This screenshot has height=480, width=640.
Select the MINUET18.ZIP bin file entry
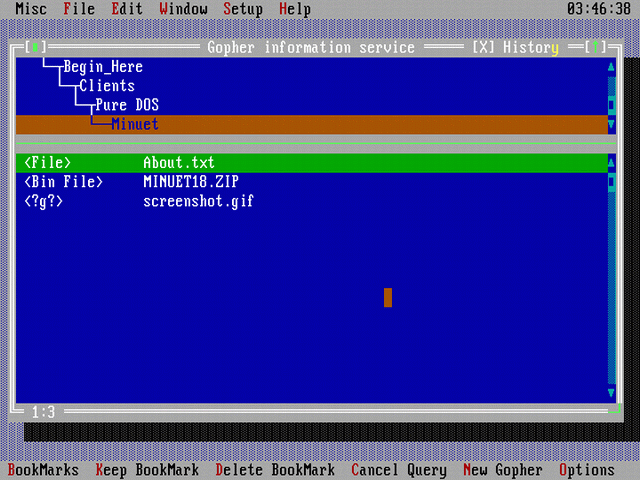pyautogui.click(x=190, y=181)
